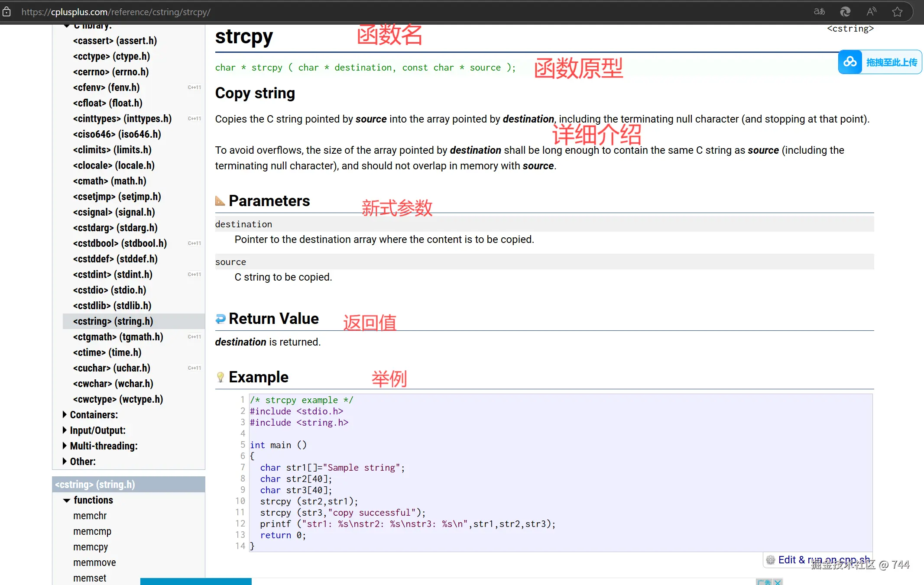
Task: Click the site lock icon beside the URL
Action: coord(6,12)
